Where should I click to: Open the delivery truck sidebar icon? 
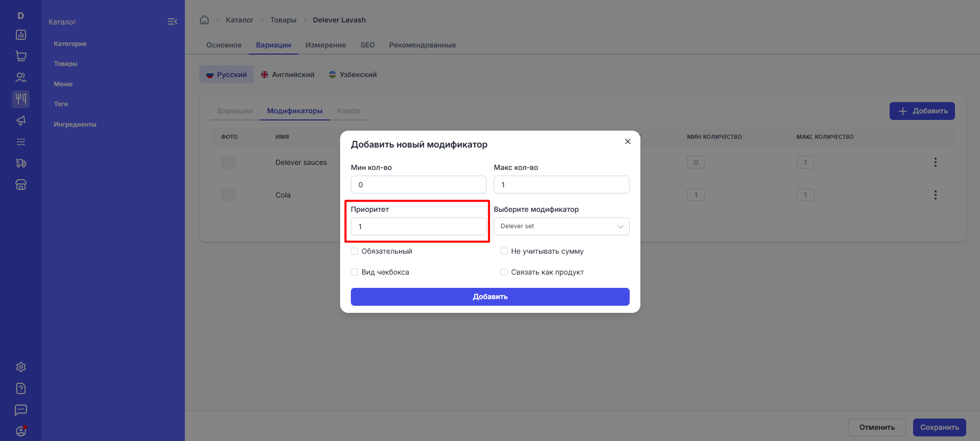tap(21, 163)
